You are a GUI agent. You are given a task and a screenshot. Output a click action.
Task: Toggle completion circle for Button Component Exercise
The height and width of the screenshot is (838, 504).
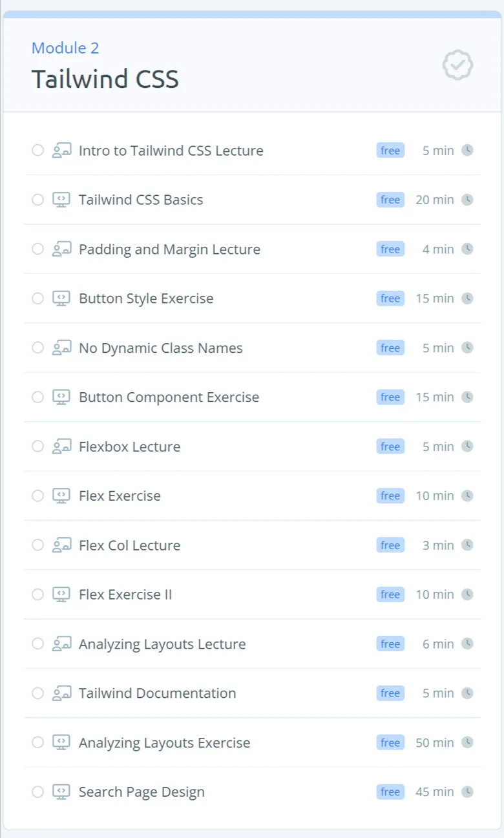38,397
